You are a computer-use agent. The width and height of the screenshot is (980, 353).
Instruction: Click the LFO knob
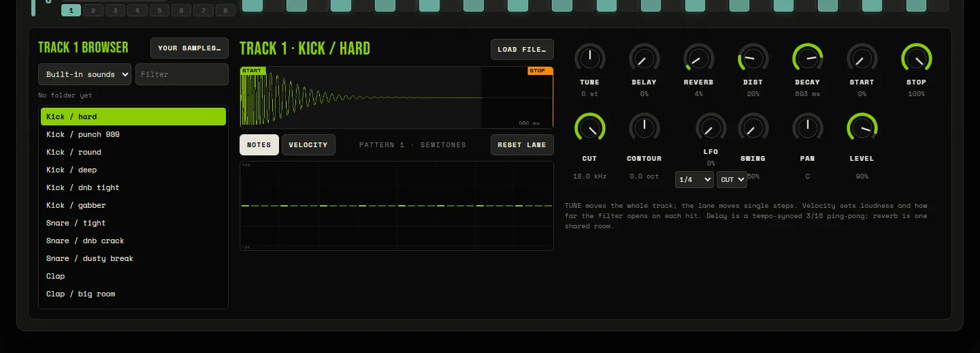(711, 128)
